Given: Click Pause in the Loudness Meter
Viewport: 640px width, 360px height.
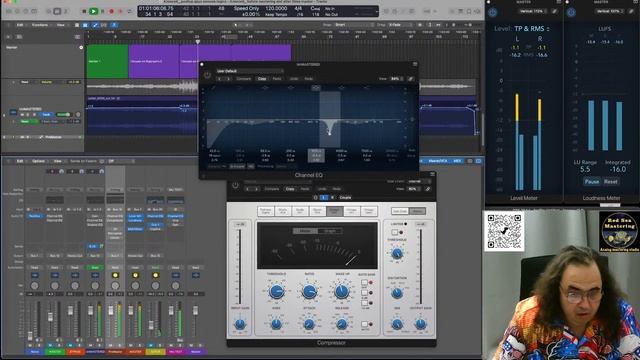Looking at the screenshot, I should click(592, 182).
